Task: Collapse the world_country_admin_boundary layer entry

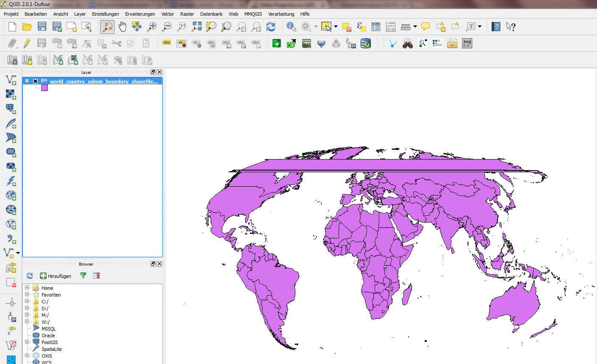Action: pos(27,81)
